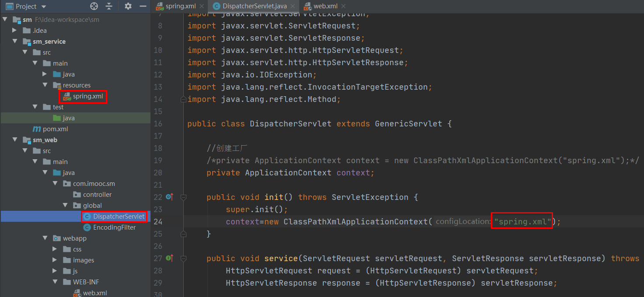Viewport: 644px width, 297px height.
Task: Click the Maven icon beside pom.xml
Action: 37,129
